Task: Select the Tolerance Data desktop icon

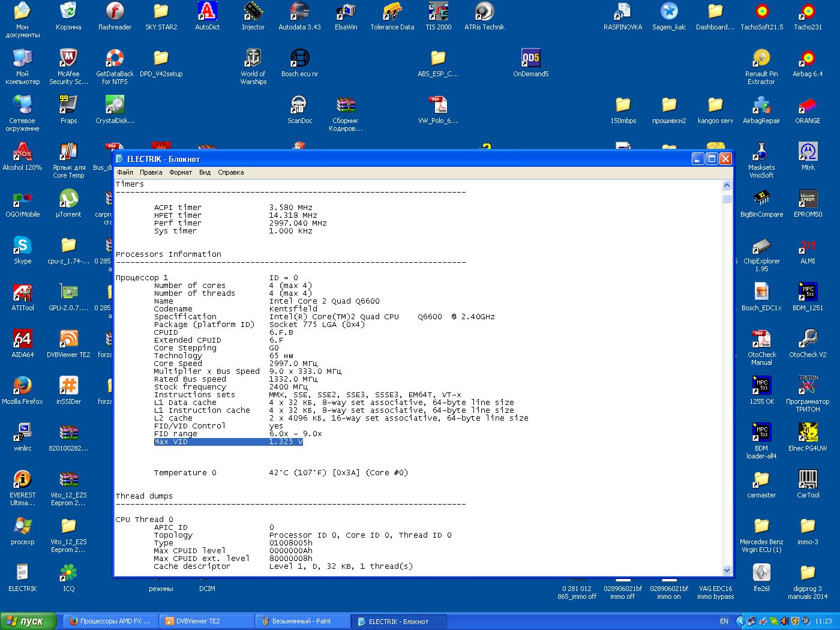Action: (392, 16)
